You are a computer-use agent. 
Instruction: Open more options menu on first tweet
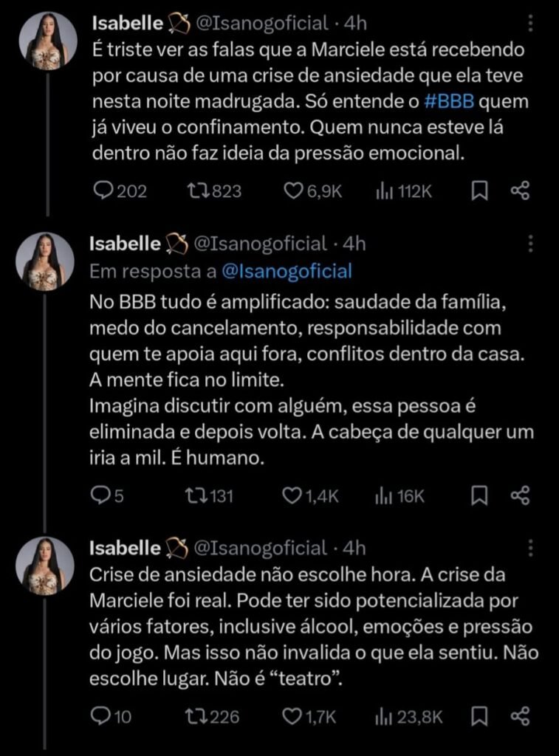click(x=532, y=24)
